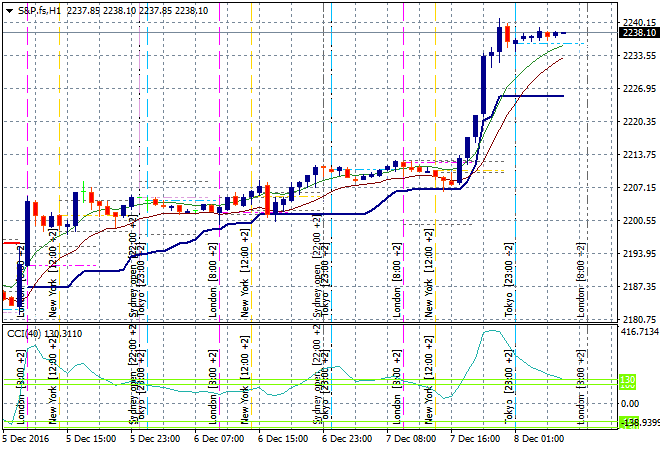Click the 6 Dec 23:00 time label
660x450 pixels.
coord(348,438)
